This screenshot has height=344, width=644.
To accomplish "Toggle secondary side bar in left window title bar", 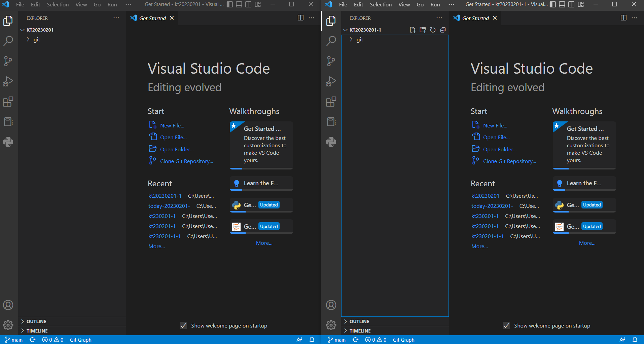I will 248,4.
